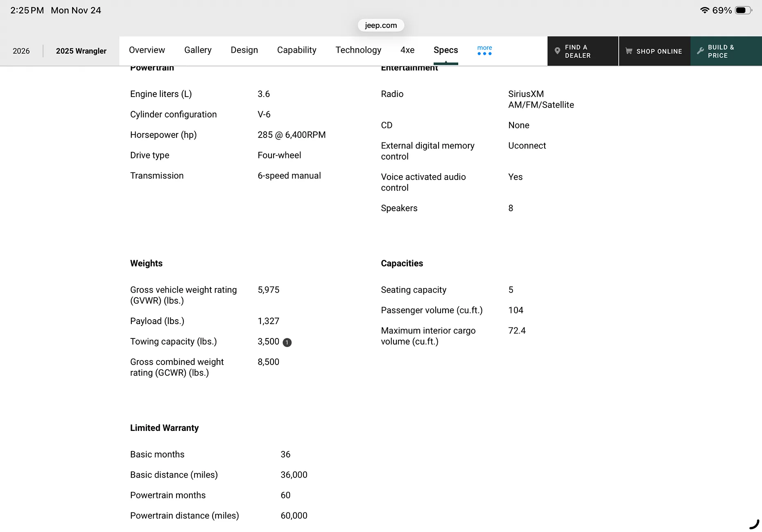Click the Specs tab
Screen dimensions: 762x532
446,50
